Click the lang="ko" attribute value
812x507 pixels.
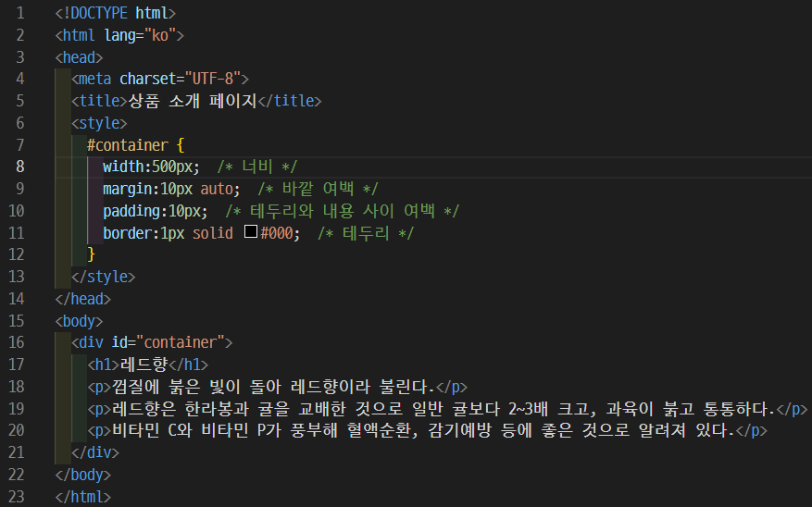point(160,35)
